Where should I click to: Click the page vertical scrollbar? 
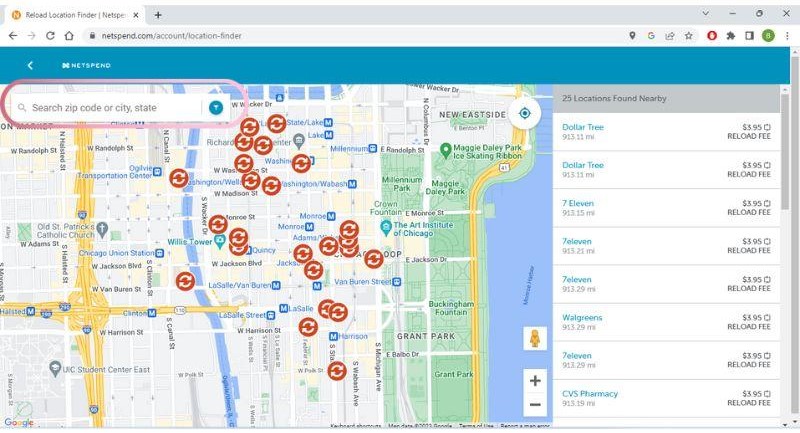click(794, 237)
